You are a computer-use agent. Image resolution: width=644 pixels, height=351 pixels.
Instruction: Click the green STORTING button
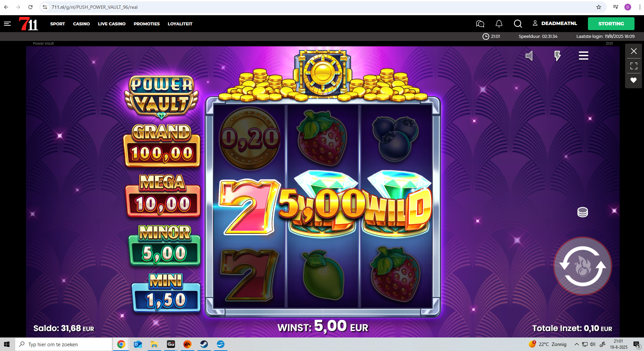(611, 24)
